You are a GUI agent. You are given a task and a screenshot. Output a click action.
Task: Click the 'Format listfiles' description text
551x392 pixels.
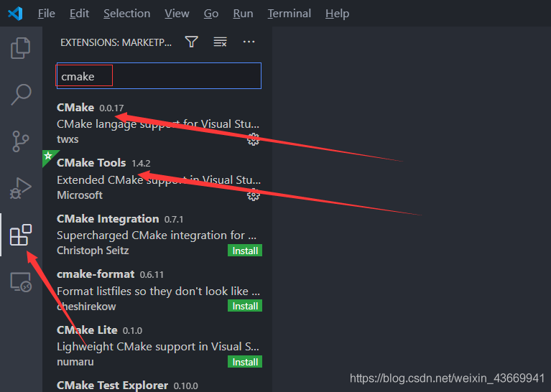pyautogui.click(x=158, y=291)
